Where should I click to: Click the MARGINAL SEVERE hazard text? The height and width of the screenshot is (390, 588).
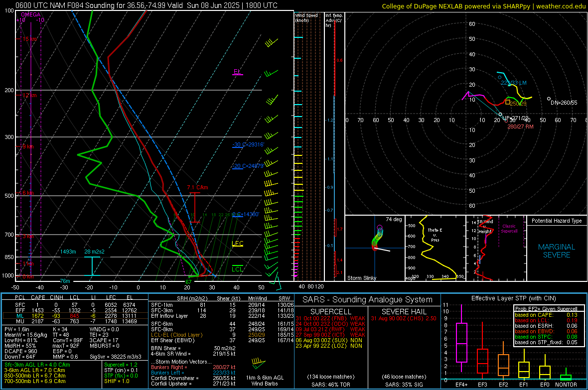(557, 251)
